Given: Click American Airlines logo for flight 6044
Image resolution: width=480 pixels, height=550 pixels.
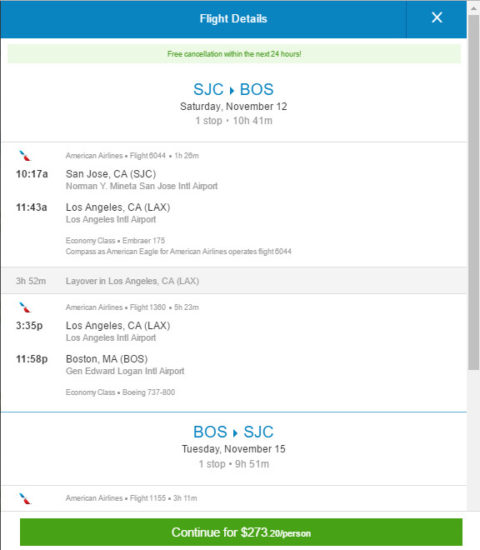Looking at the screenshot, I should [x=25, y=156].
